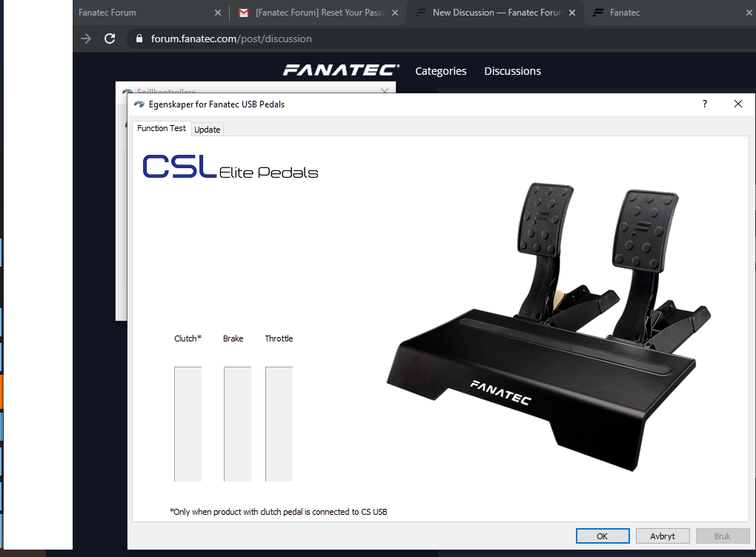Click the Avbryt cancel button

point(663,536)
